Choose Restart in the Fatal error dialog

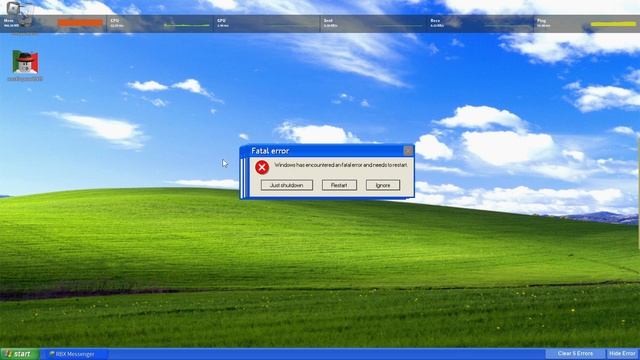pos(339,185)
